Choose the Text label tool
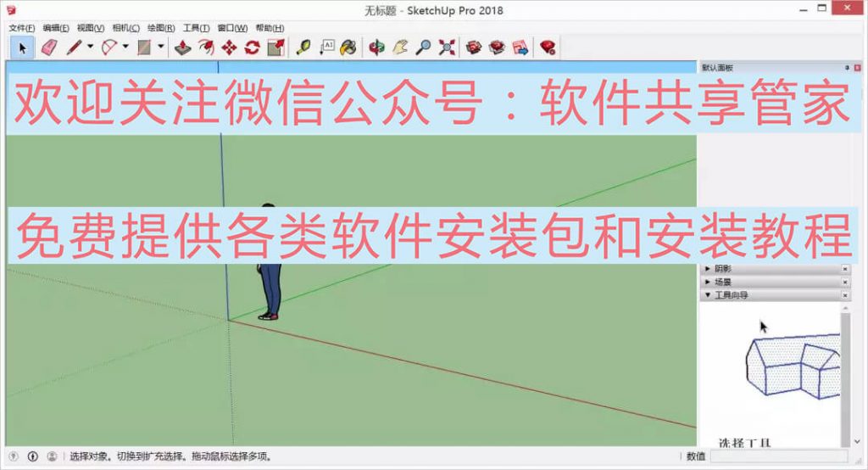 [326, 48]
